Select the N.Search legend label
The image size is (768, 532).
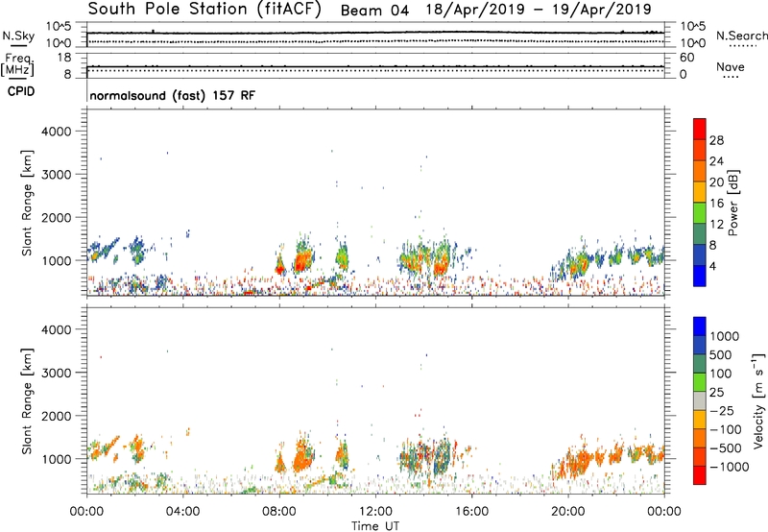click(742, 36)
